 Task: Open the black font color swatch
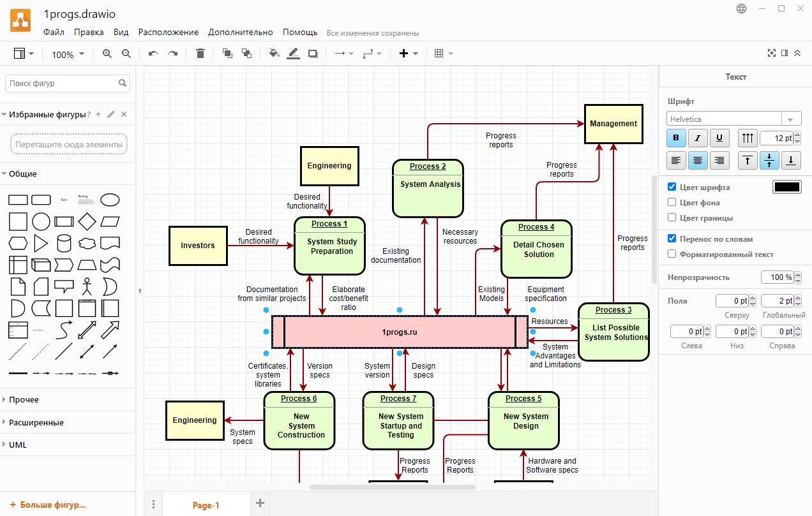tap(786, 188)
